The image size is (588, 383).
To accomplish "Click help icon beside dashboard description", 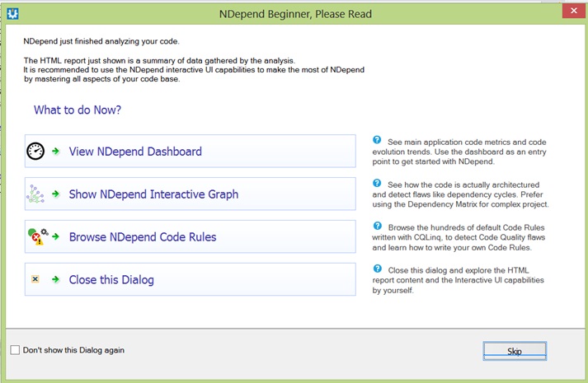I will point(377,140).
